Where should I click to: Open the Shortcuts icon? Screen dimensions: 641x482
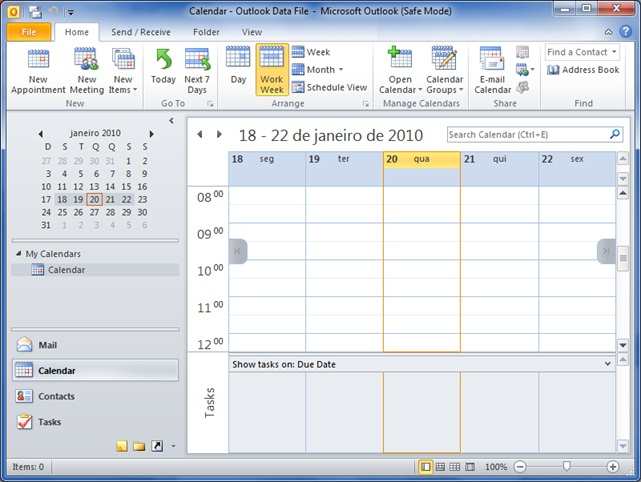point(157,446)
